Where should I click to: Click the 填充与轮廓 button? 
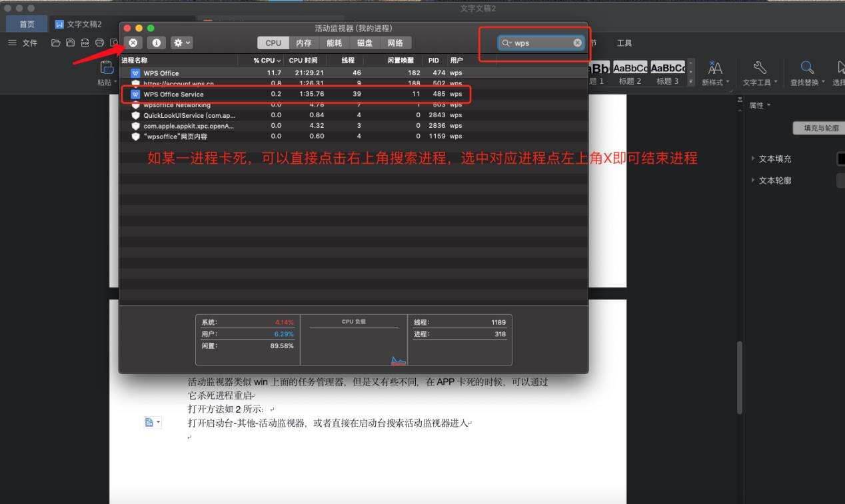click(x=819, y=128)
